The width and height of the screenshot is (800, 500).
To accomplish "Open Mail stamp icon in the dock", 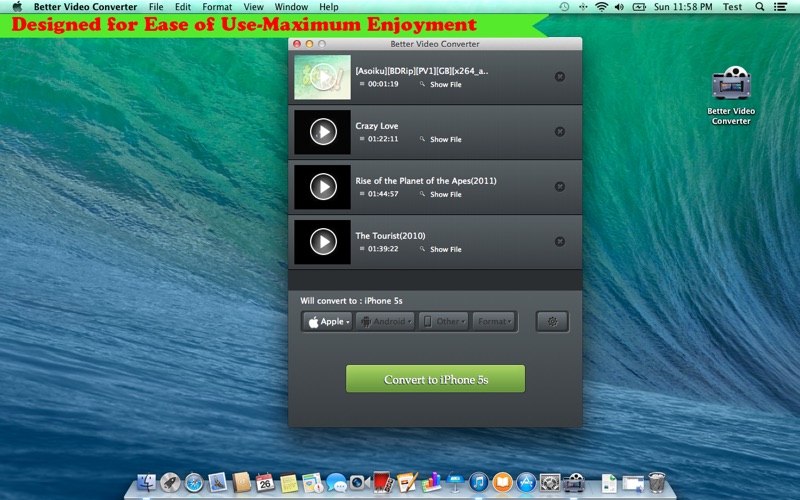I will (x=217, y=482).
